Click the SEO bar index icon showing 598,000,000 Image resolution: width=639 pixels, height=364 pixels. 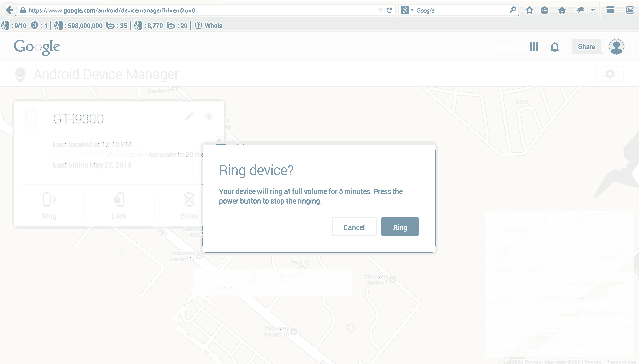58,26
